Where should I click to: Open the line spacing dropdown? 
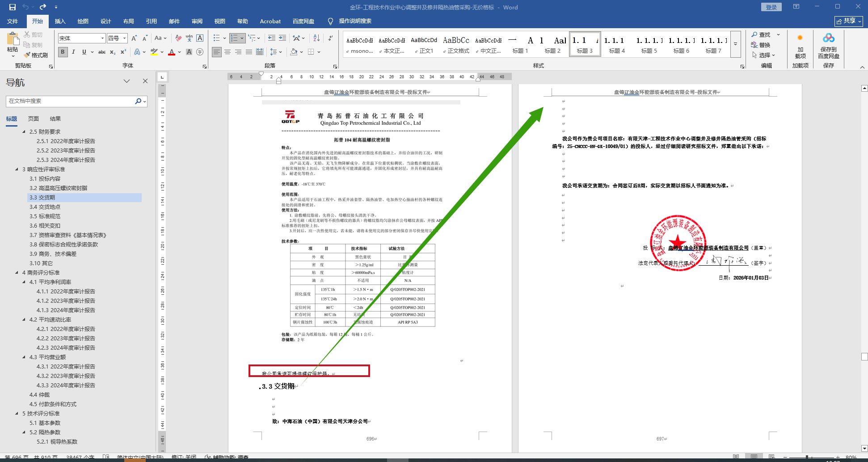click(276, 52)
